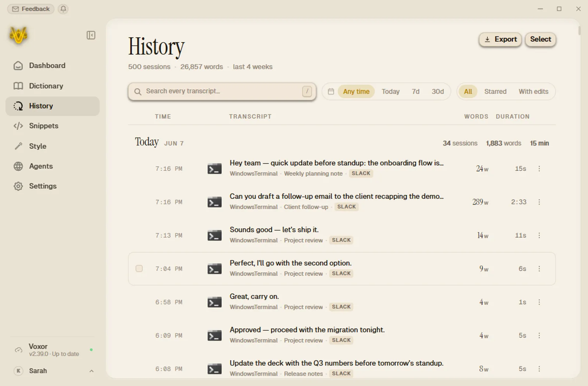Select the 30d time filter
The image size is (588, 386).
pyautogui.click(x=438, y=92)
